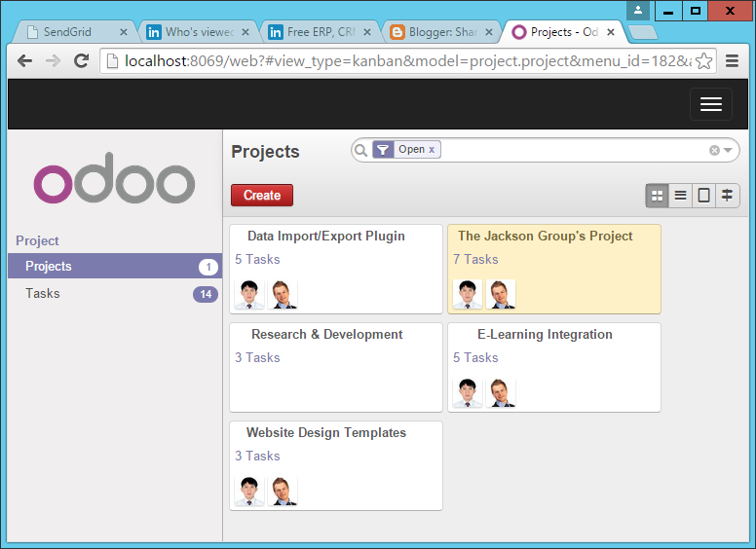Switch to Kanban view icon

pos(658,196)
